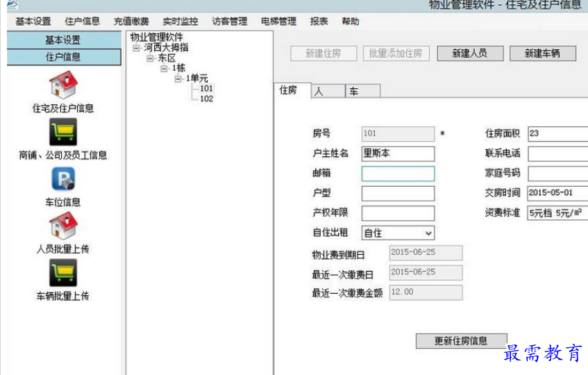Screen dimensions: 588x375
Task: Open the 车位信息 parking icon
Action: (x=63, y=178)
